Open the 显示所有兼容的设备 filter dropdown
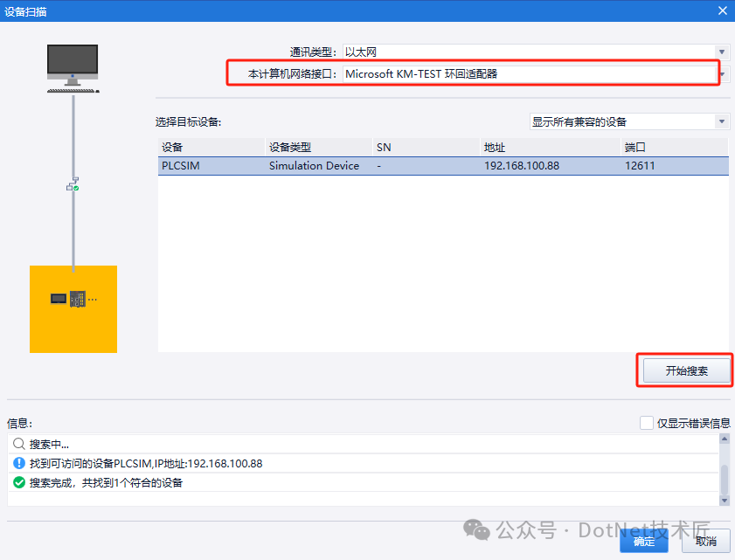This screenshot has width=735, height=560. click(722, 121)
